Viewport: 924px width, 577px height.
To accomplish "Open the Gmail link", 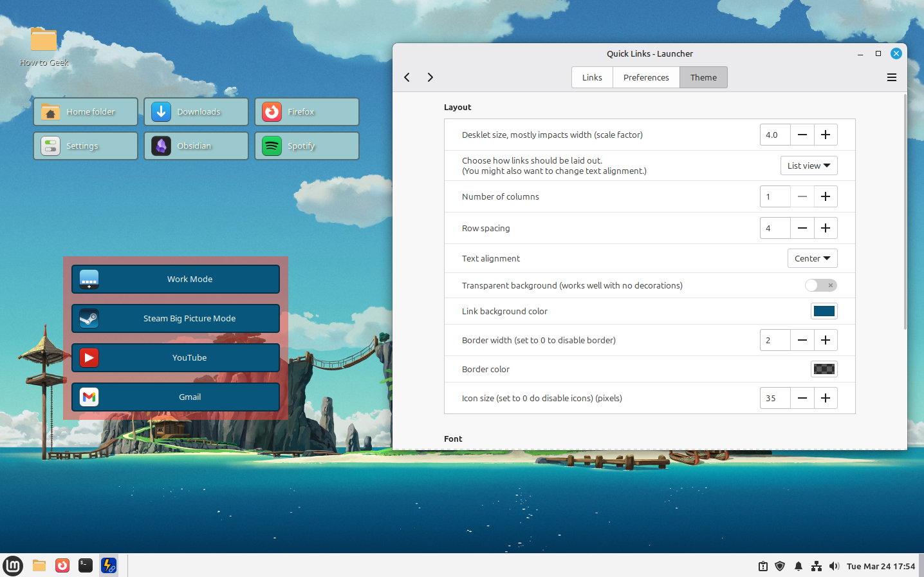I will coord(176,397).
